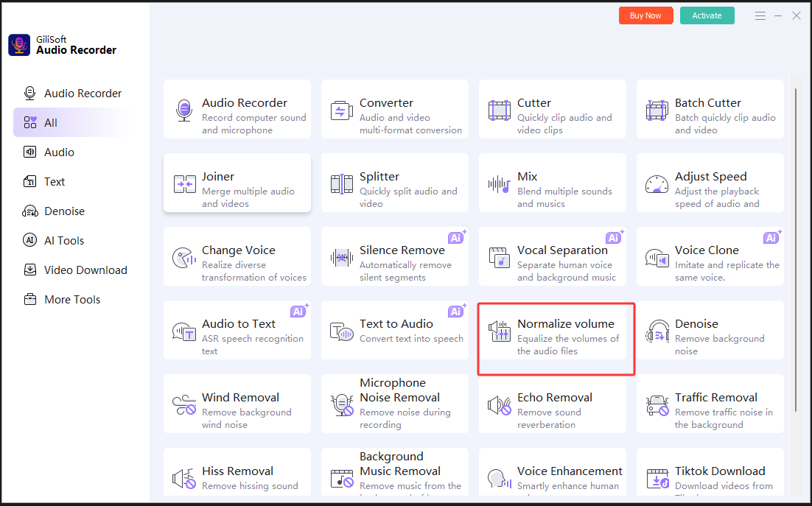Open the Adjust Speed card title
Screen dimensions: 812x506
(710, 177)
